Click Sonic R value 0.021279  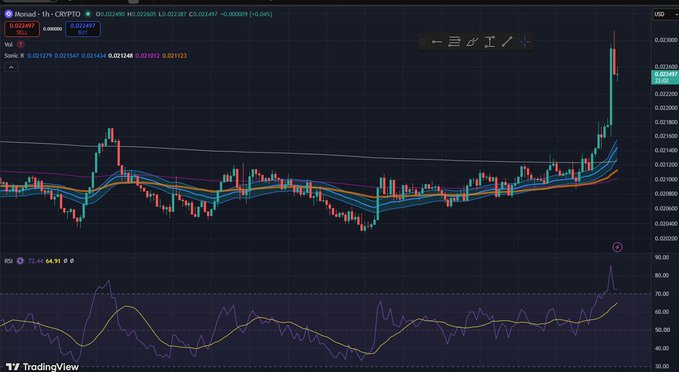point(40,56)
